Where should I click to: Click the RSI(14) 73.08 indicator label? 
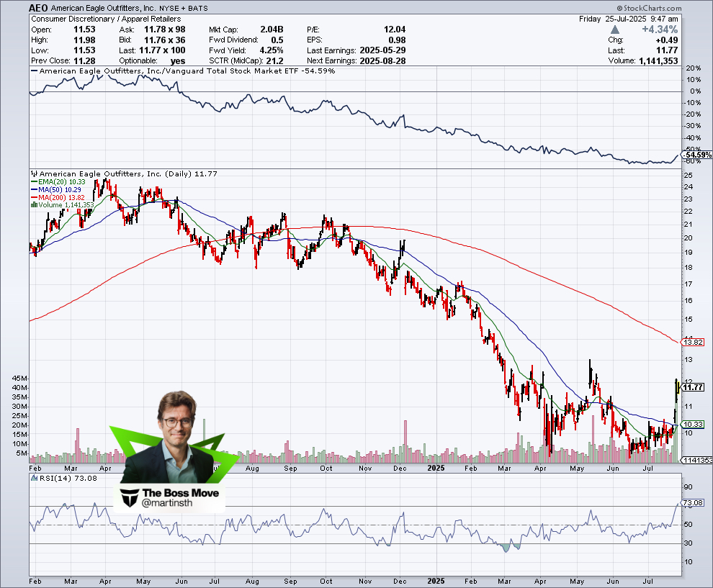click(x=63, y=478)
